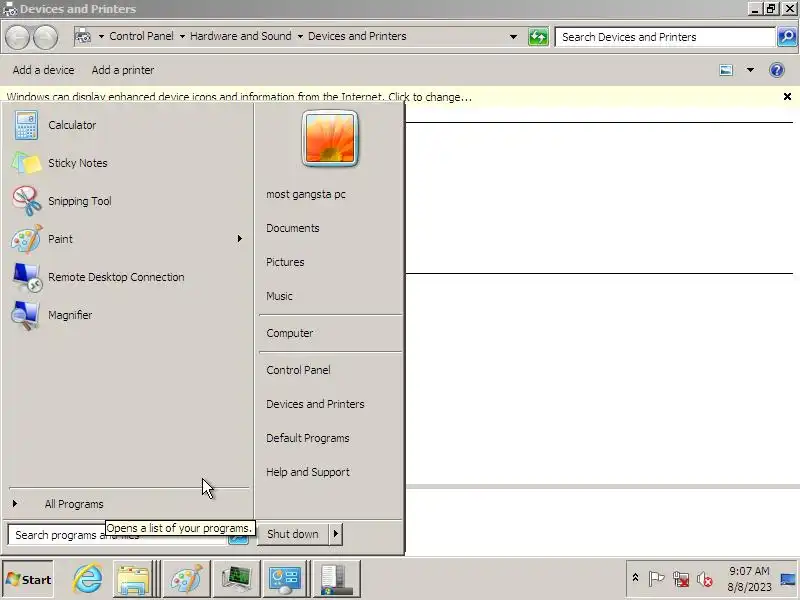
Task: Click the muted volume tray icon
Action: click(705, 579)
